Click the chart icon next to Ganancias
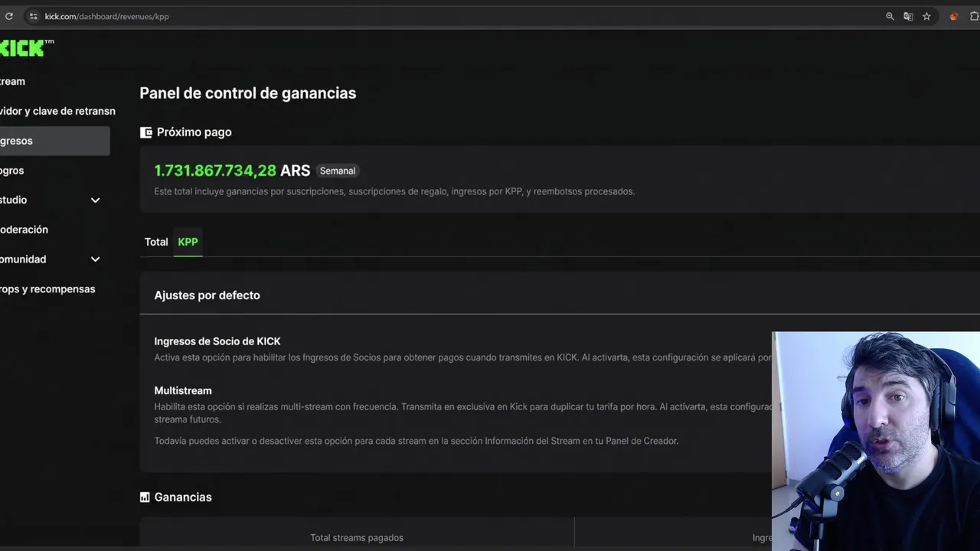Image resolution: width=980 pixels, height=551 pixels. click(x=145, y=497)
